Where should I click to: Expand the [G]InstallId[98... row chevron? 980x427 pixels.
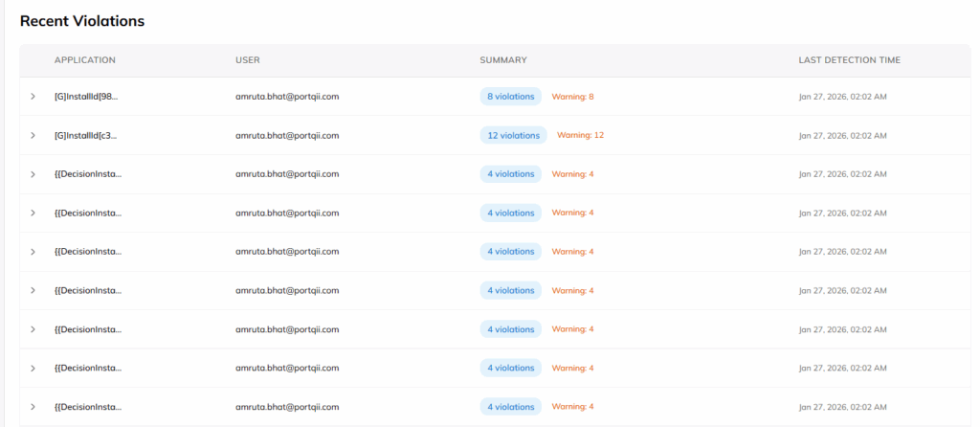coord(33,97)
